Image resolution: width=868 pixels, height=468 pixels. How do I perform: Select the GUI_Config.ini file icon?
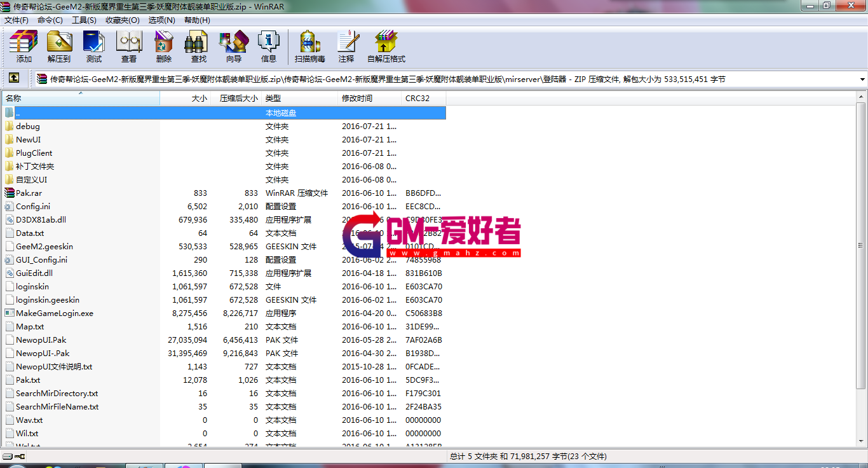[x=9, y=259]
